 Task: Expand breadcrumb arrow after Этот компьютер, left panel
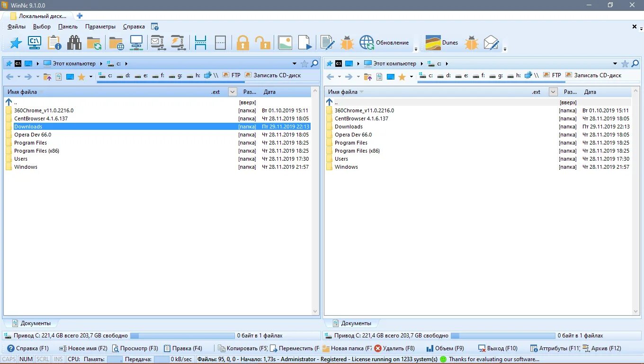pos(101,64)
